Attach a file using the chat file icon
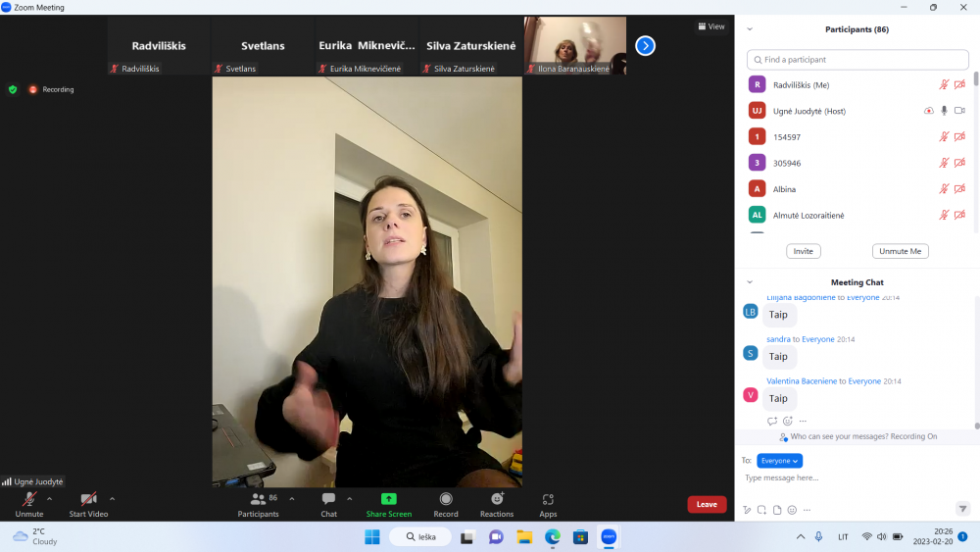Screen dimensions: 980x552 coord(777,510)
